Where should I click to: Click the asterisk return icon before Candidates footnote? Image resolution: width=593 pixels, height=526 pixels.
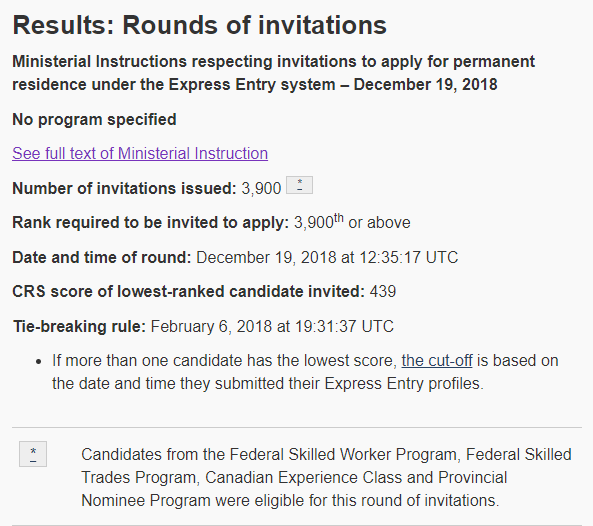click(33, 454)
